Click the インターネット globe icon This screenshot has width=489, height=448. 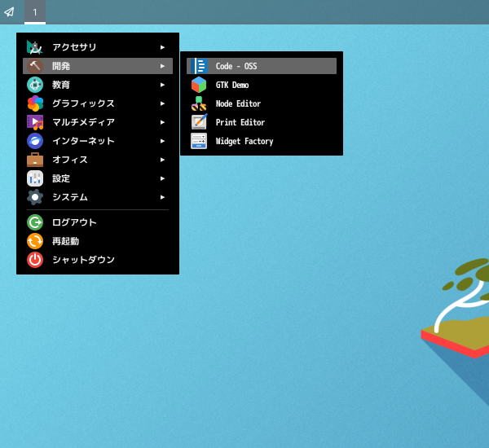35,141
